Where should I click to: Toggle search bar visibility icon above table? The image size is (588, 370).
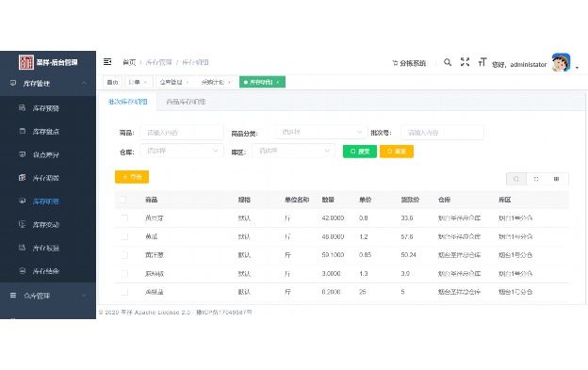[516, 179]
